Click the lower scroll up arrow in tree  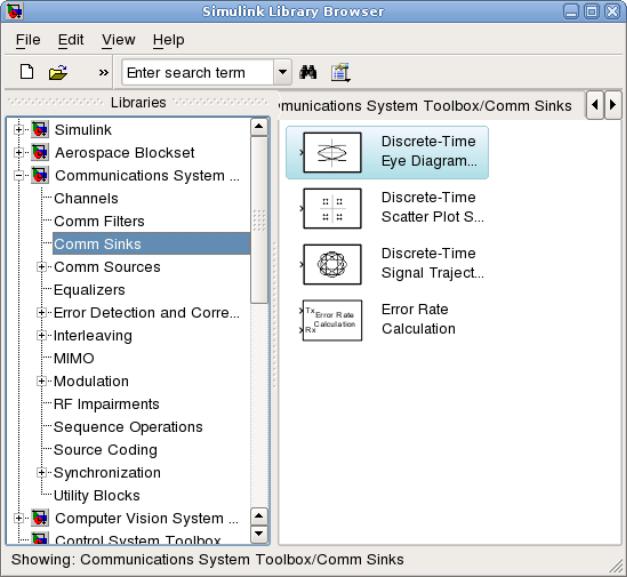tap(259, 516)
